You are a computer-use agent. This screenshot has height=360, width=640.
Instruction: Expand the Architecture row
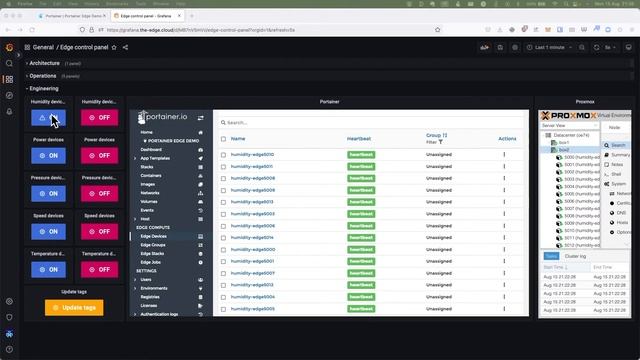(43, 63)
